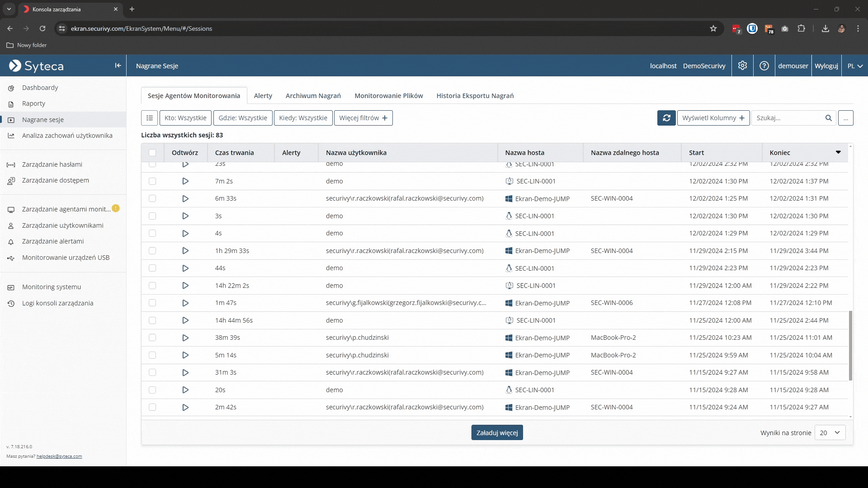Open the help question mark icon
868x488 pixels.
[764, 66]
